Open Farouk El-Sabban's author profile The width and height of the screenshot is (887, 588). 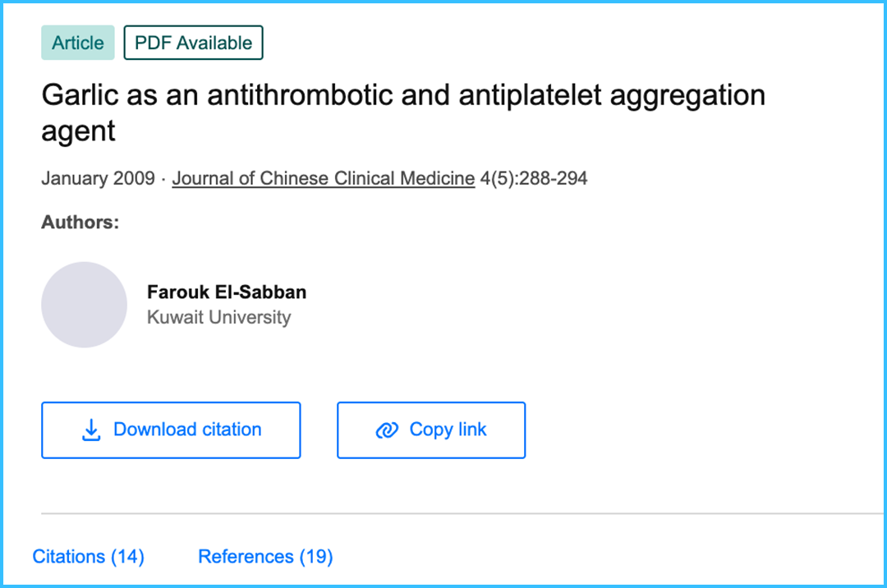[x=227, y=292]
